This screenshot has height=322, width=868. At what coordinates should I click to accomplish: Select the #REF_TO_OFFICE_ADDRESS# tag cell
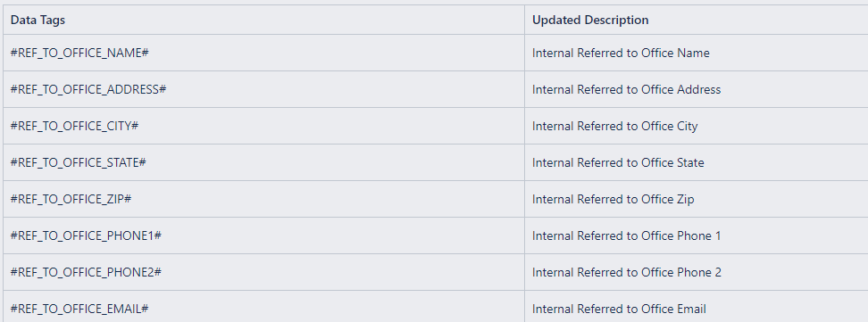(x=263, y=89)
